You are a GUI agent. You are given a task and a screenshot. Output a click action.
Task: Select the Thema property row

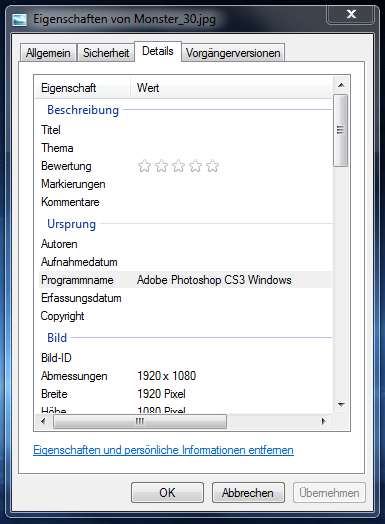[185, 148]
